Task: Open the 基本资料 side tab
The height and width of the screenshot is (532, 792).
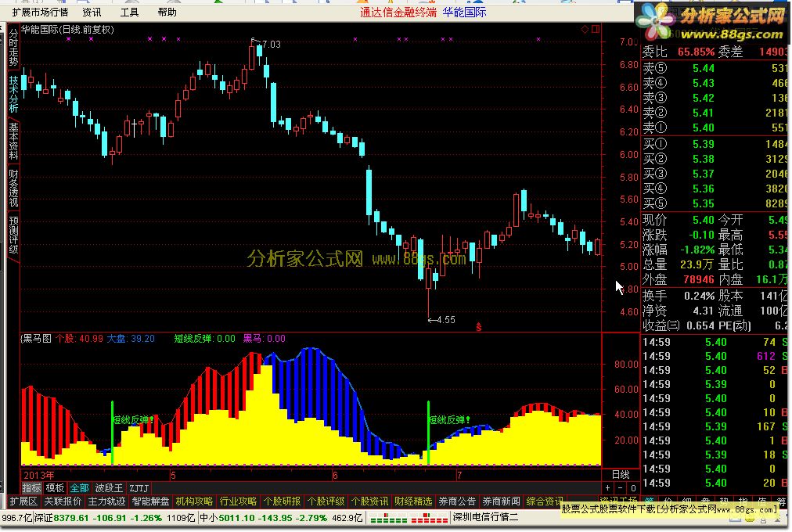Action: click(x=13, y=142)
